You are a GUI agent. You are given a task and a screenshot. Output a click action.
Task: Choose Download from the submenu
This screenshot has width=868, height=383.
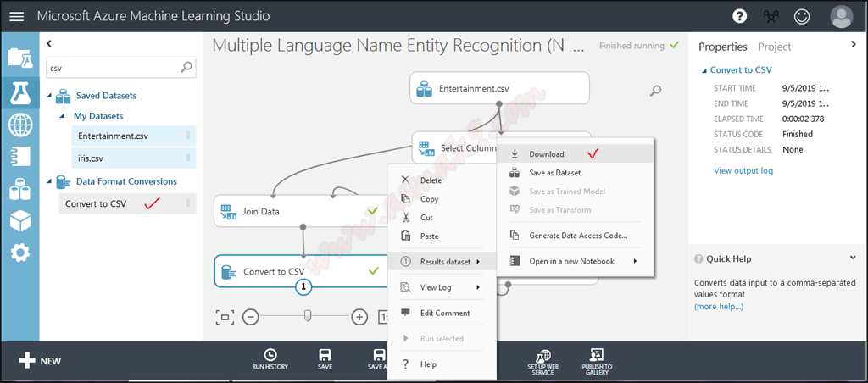click(576, 154)
